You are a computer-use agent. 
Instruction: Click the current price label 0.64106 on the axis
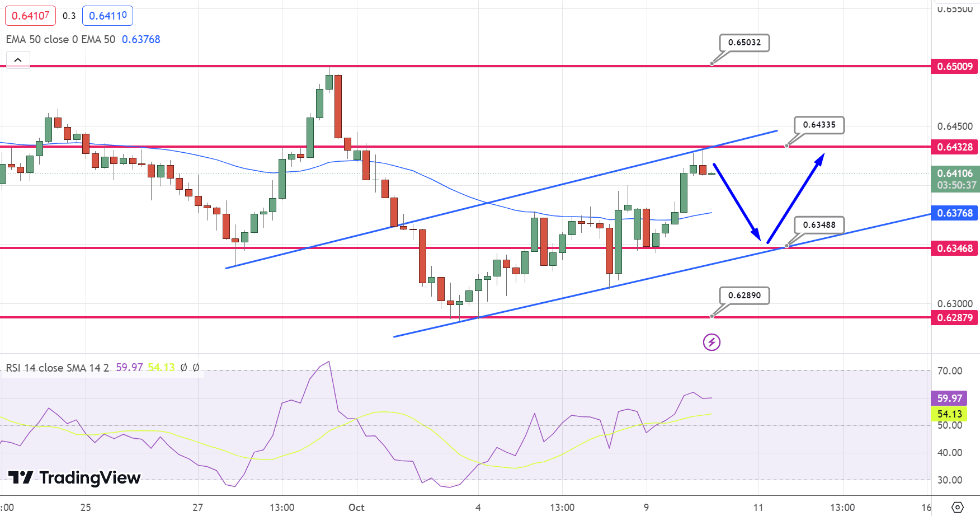coord(955,173)
